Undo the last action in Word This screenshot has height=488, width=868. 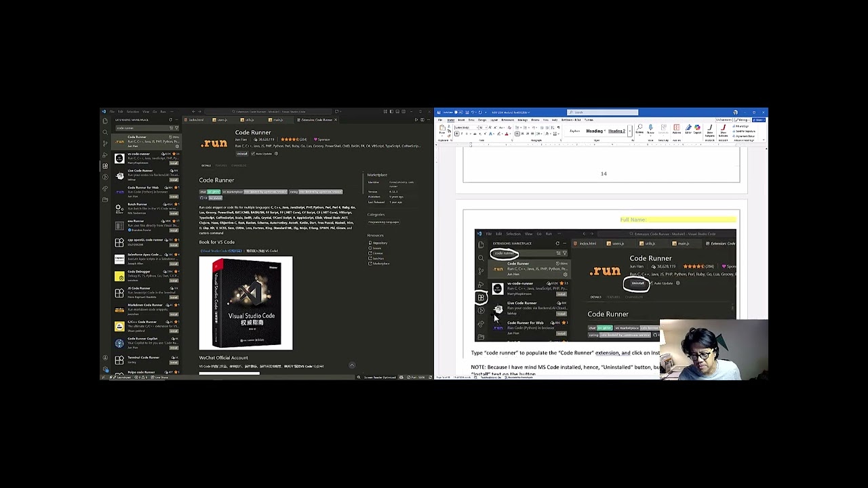coord(474,113)
